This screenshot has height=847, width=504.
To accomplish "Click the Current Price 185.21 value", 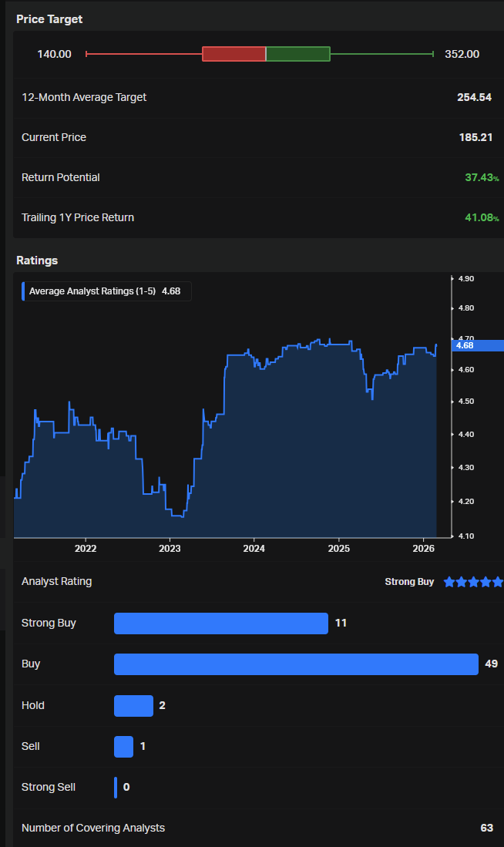I will click(476, 137).
